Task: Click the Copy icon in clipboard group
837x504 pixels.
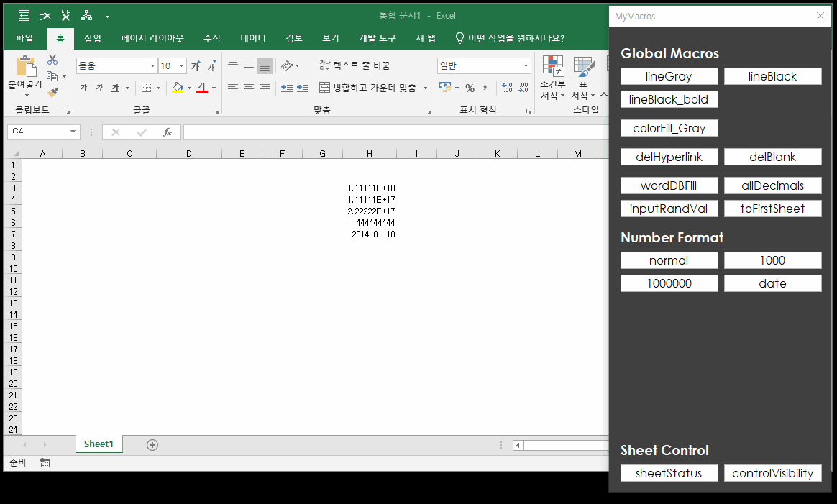Action: pos(52,76)
